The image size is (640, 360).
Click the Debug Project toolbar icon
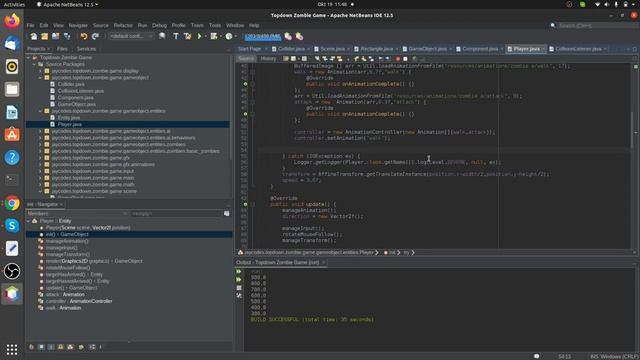pyautogui.click(x=214, y=36)
